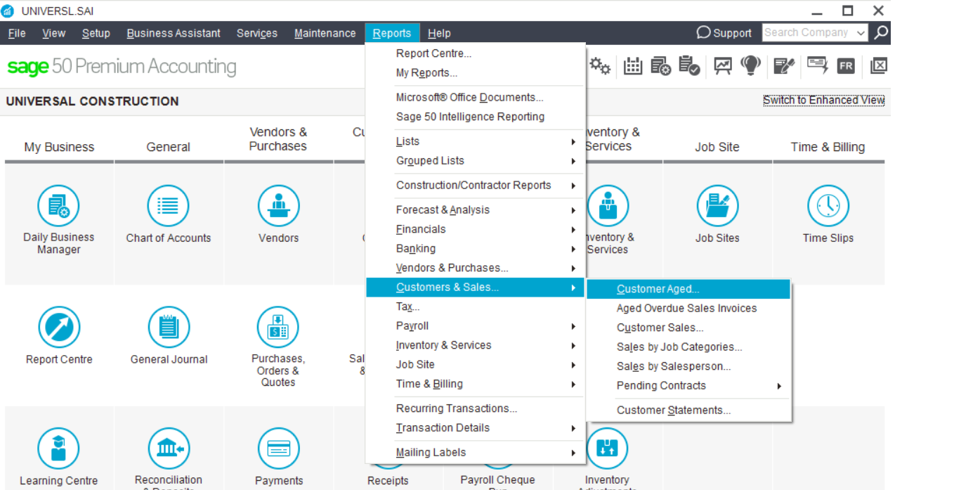Click the lightbulb advice toolbar icon
This screenshot has width=980, height=490.
(x=751, y=66)
